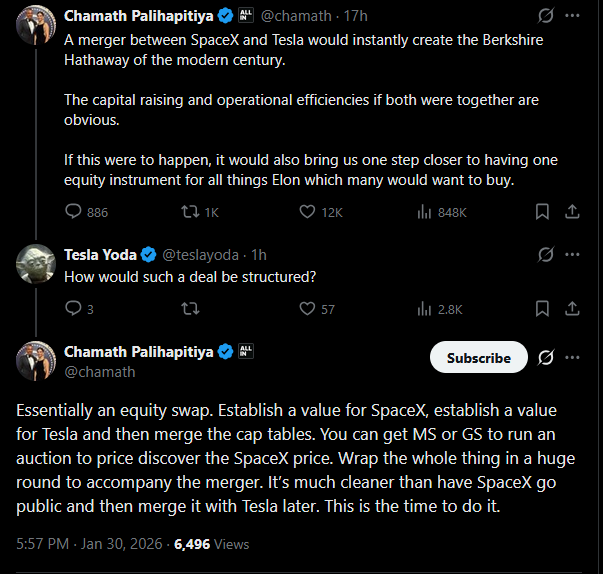
Task: Share Tesla Yoda's tweet
Action: click(x=573, y=309)
